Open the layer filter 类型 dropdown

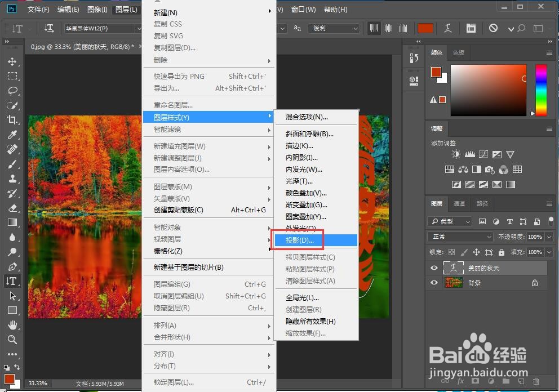(450, 221)
